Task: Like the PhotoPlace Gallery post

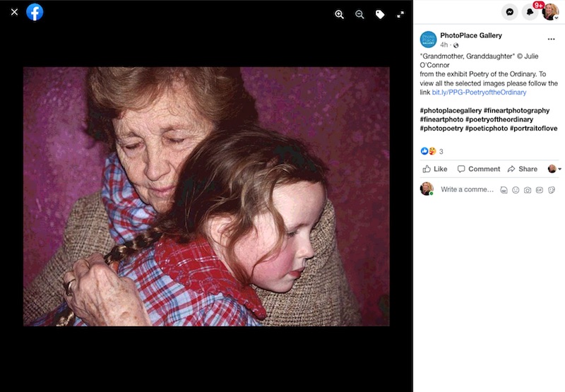Action: [435, 169]
